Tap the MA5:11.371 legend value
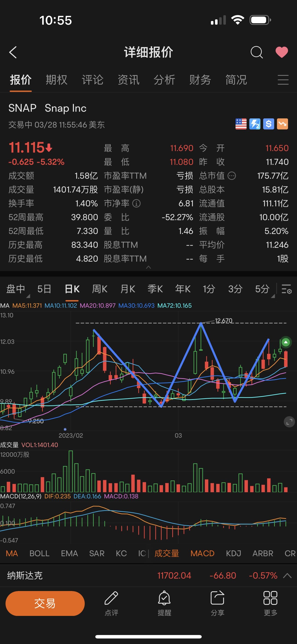This screenshot has height=644, width=297. [x=27, y=305]
